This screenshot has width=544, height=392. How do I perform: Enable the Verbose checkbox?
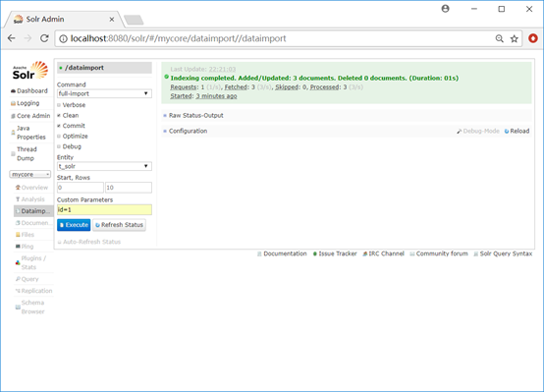click(59, 105)
